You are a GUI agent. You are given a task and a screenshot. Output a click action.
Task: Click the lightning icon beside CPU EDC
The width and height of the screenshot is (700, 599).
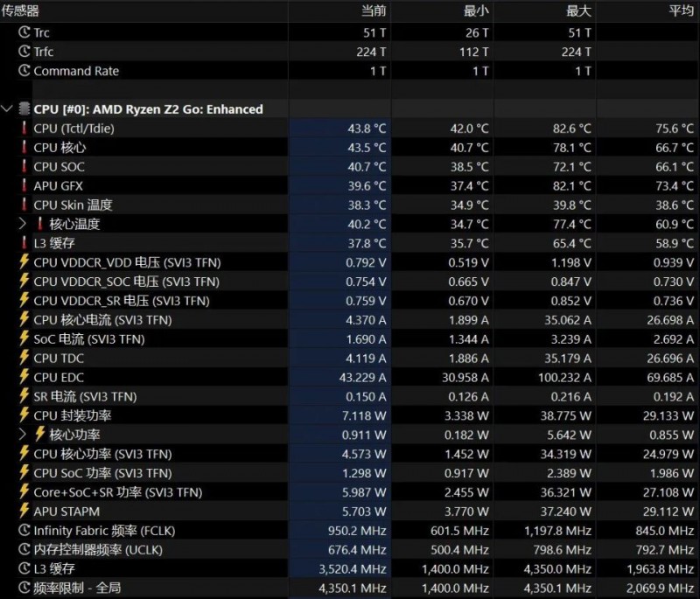24,377
